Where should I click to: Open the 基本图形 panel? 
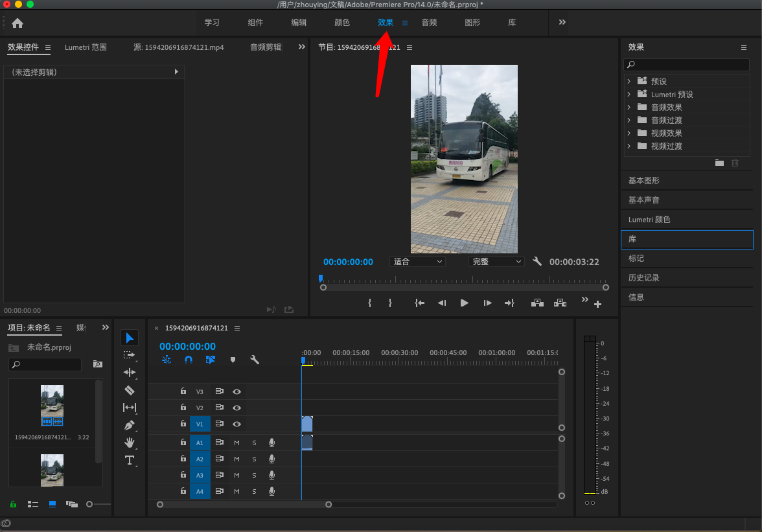pyautogui.click(x=644, y=181)
